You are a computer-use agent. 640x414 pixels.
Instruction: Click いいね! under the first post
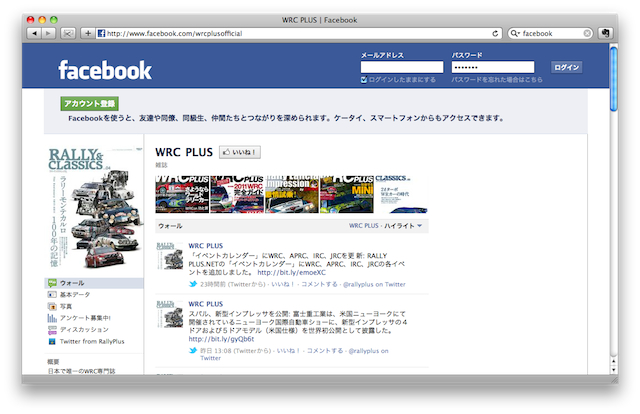tap(282, 284)
